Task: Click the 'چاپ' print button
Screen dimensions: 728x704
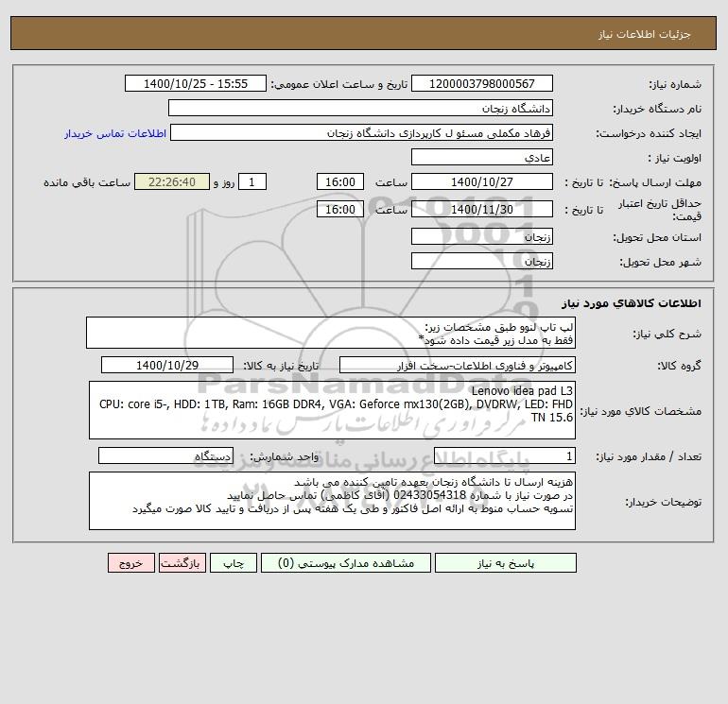Action: (234, 563)
